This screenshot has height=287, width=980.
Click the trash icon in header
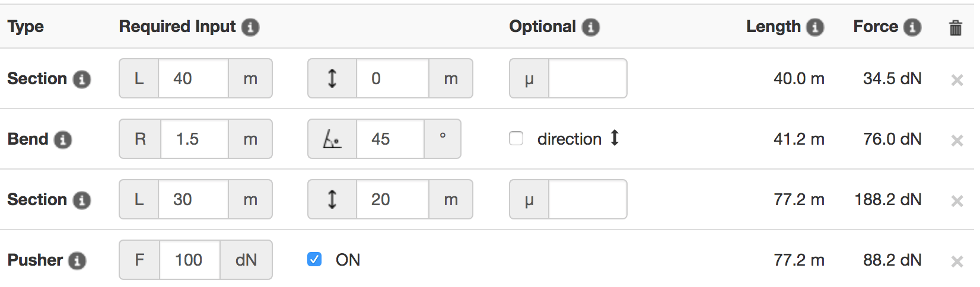coord(955,27)
